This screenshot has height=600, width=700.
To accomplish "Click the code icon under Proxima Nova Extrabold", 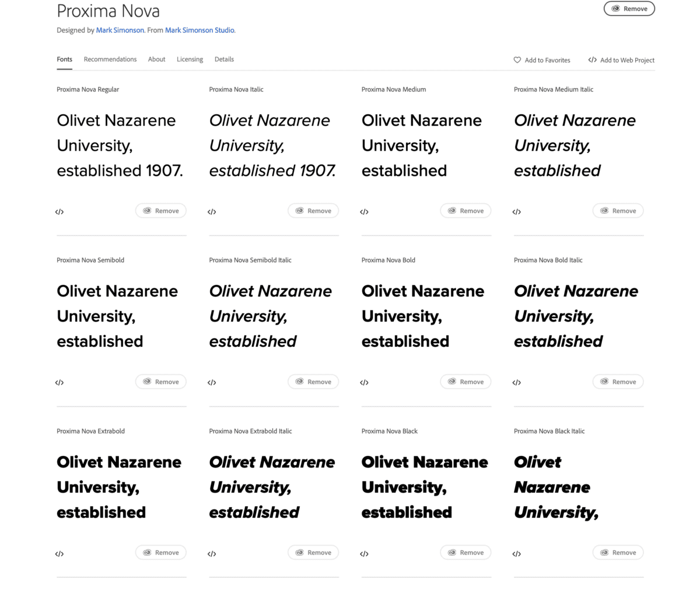I will pos(59,553).
